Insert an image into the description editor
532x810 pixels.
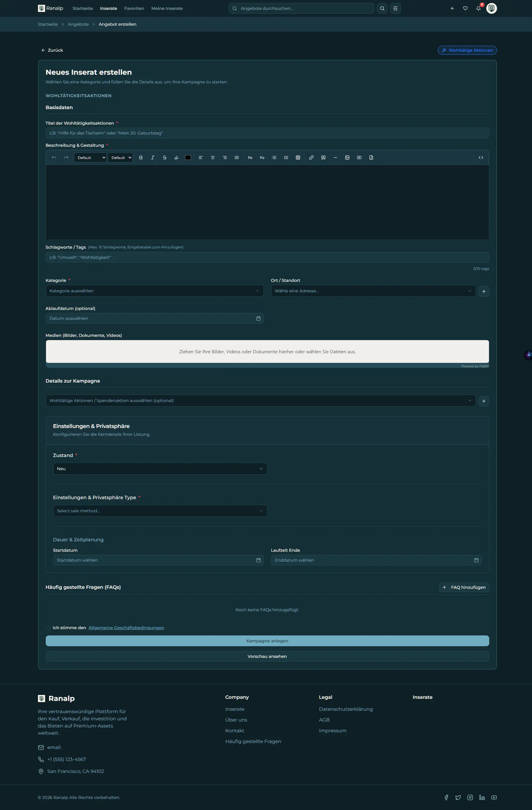pyautogui.click(x=347, y=158)
